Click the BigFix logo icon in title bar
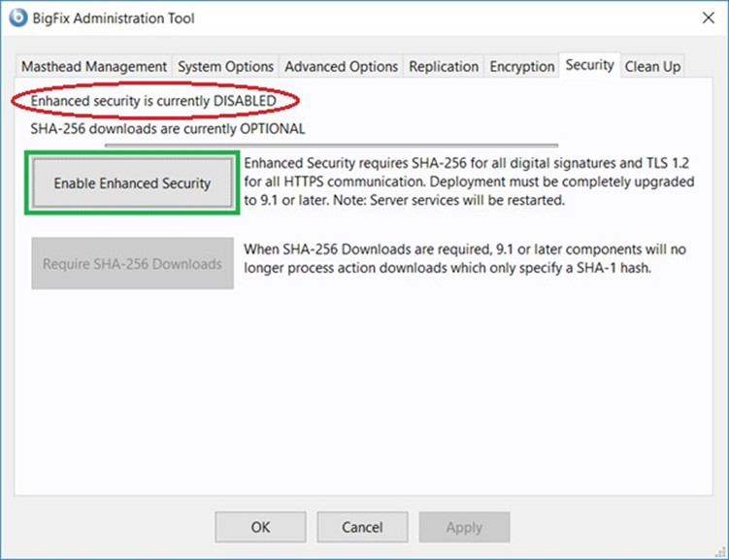Viewport: 729px width, 560px height. coord(17,18)
